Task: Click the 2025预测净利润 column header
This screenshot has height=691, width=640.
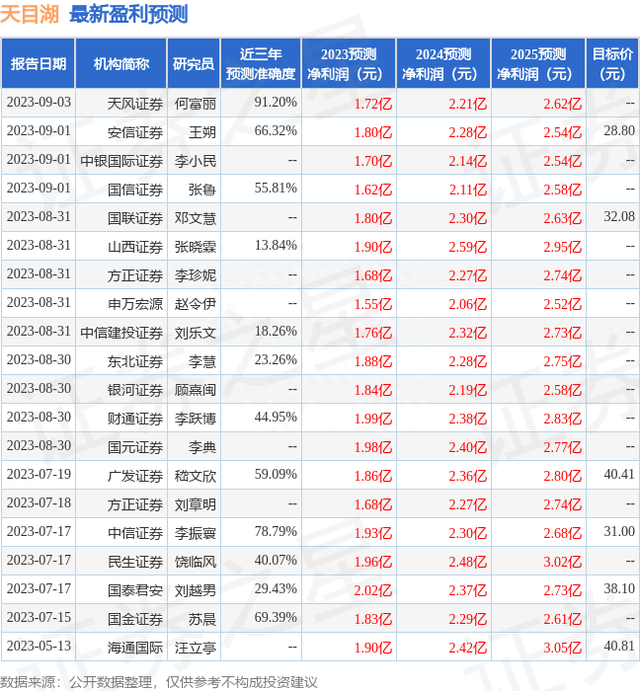Action: (x=538, y=64)
